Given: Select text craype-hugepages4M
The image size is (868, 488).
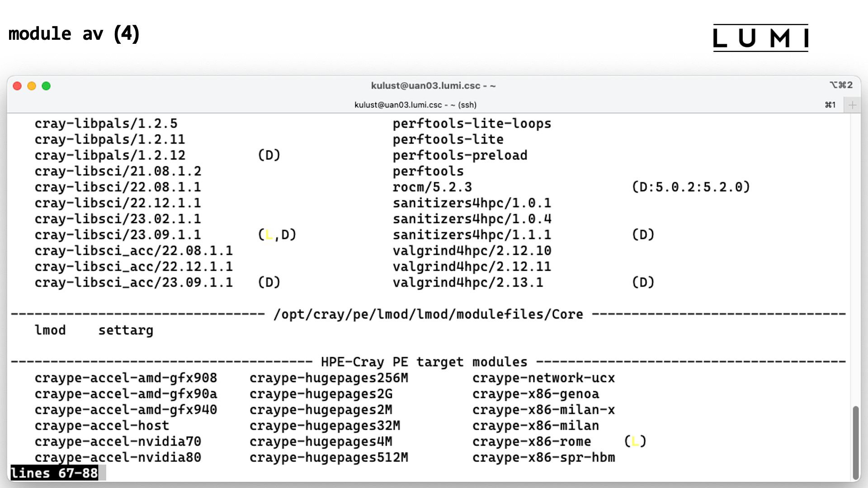Looking at the screenshot, I should [321, 441].
